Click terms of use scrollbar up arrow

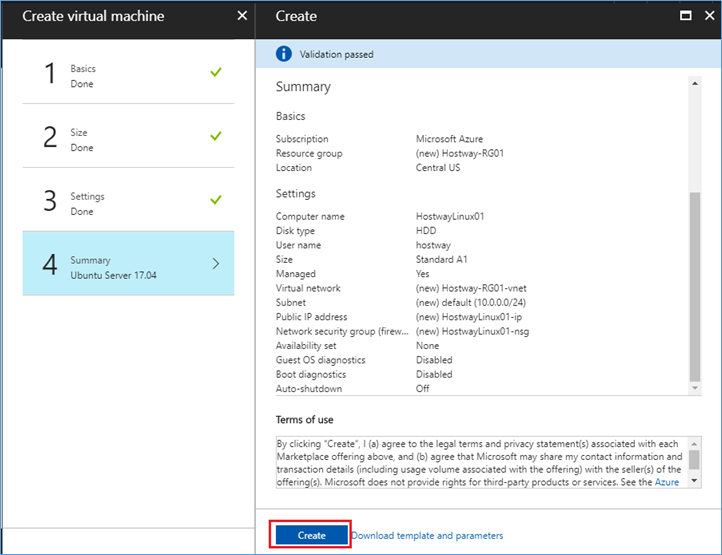[694, 444]
